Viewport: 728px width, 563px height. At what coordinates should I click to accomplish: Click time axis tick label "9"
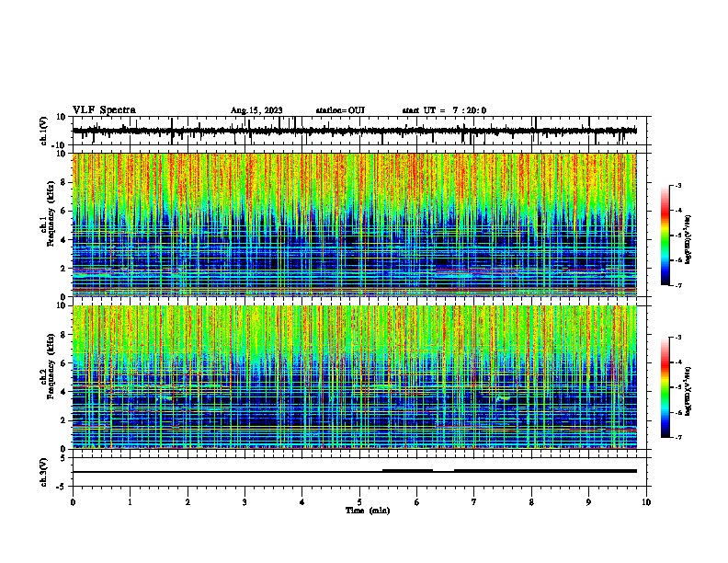(x=588, y=502)
